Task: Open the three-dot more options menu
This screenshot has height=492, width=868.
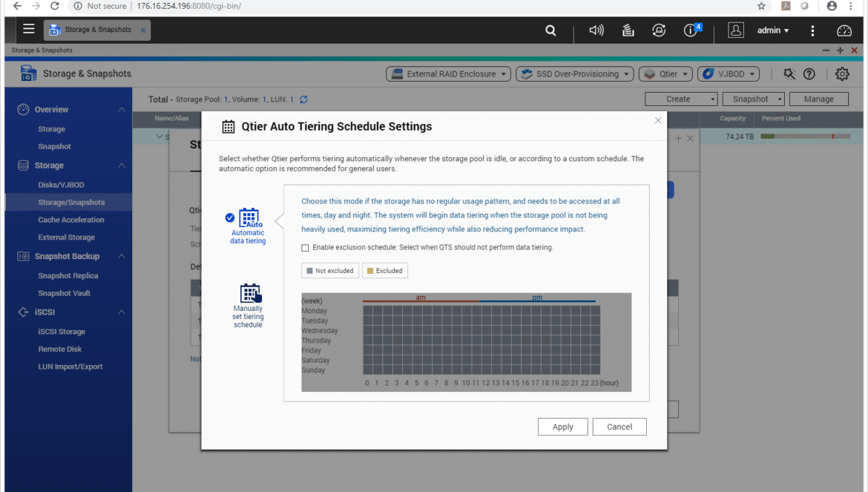Action: coord(812,30)
